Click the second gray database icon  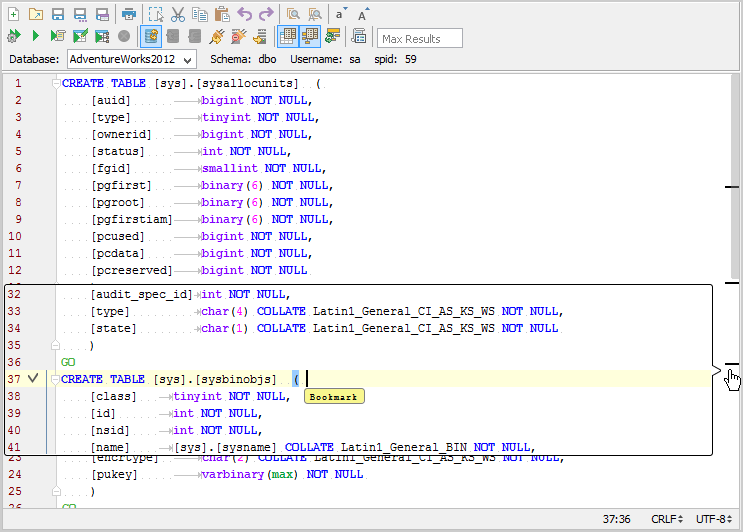[x=195, y=36]
